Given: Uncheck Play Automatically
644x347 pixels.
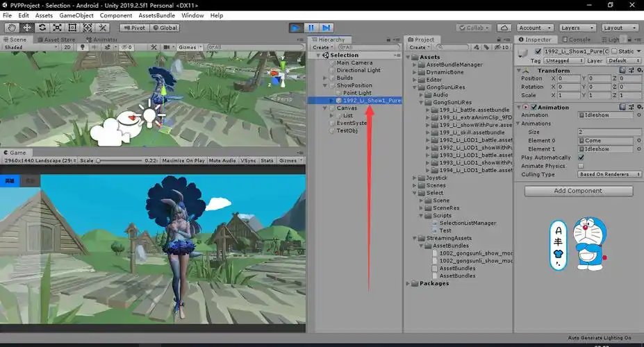Looking at the screenshot, I should 581,158.
